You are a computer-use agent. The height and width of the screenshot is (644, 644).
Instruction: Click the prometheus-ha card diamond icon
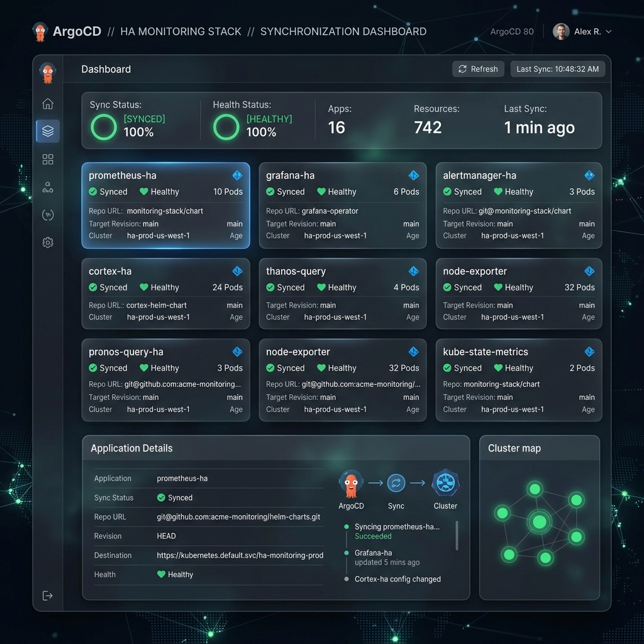(237, 175)
